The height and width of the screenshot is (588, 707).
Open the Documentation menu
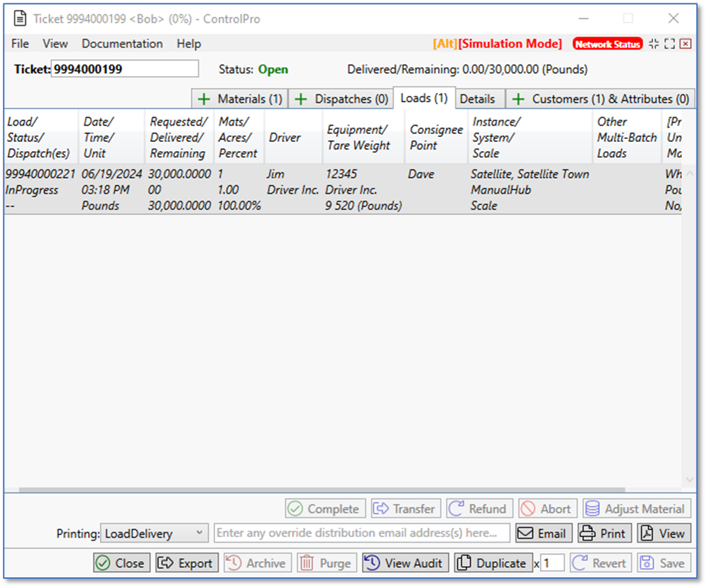(x=122, y=44)
